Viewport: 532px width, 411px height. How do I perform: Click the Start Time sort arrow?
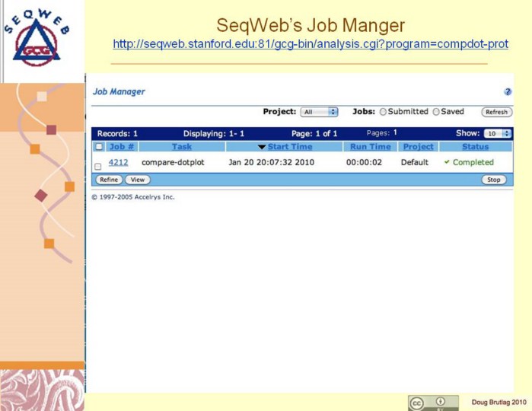(261, 147)
